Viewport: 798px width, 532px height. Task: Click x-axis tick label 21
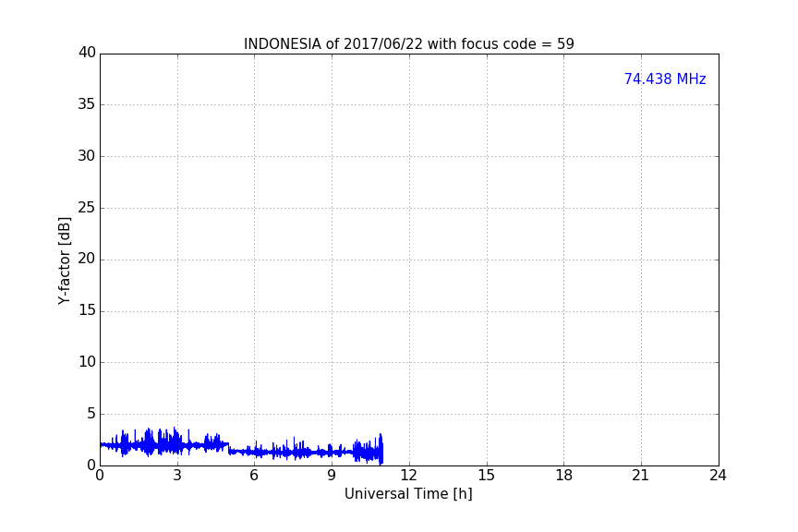(x=641, y=476)
